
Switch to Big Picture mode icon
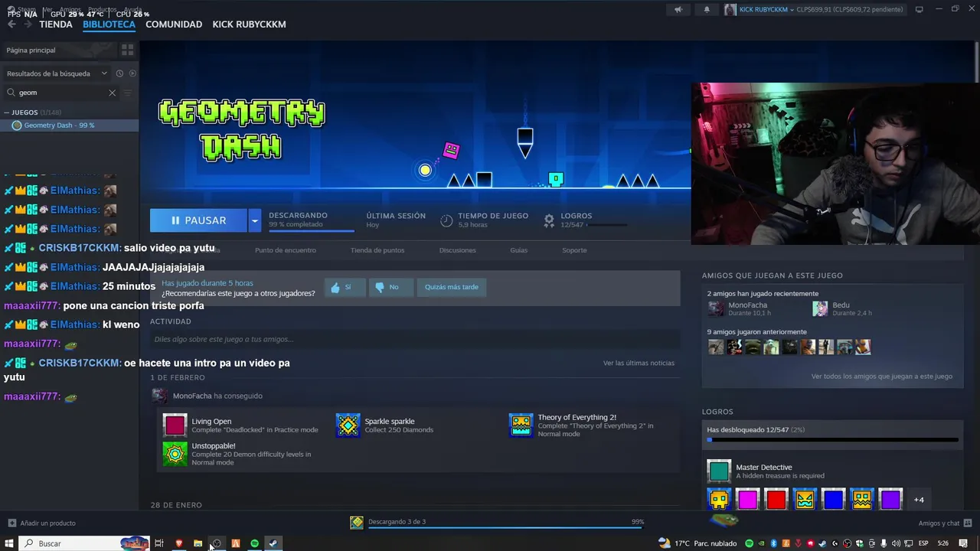click(920, 9)
